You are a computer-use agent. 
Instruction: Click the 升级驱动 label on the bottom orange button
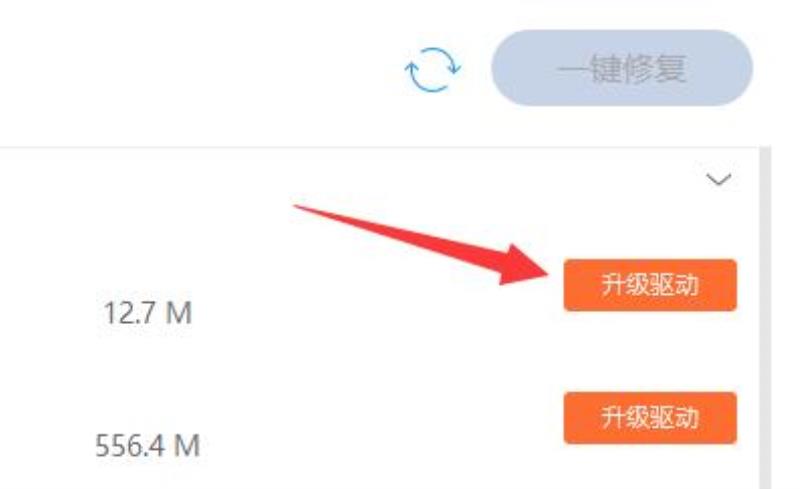[649, 418]
